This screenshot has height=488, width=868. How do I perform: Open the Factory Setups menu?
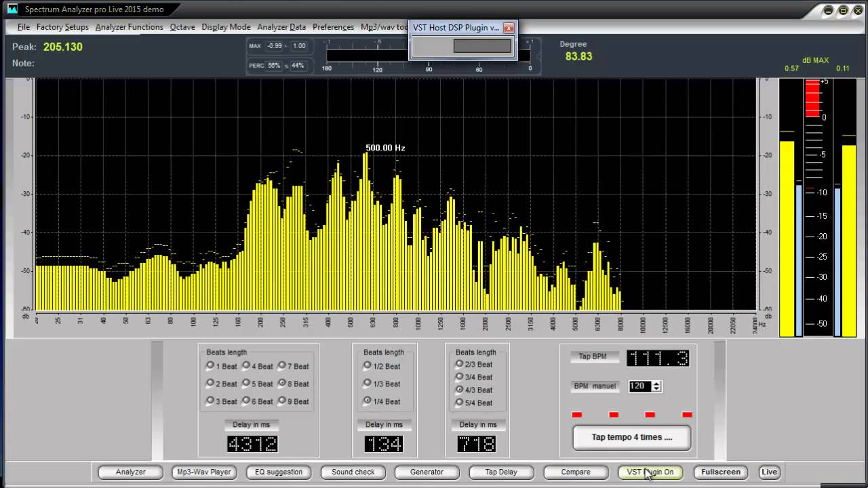pos(62,27)
